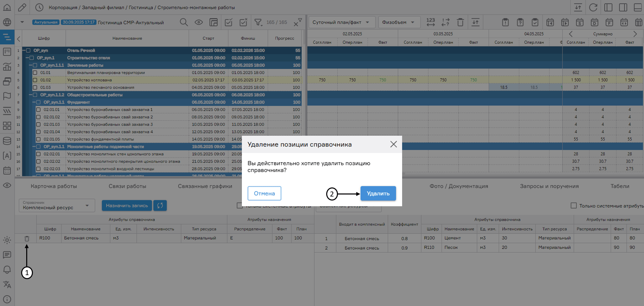Image resolution: width=644 pixels, height=306 pixels.
Task: Select the pencil edit icon next to Home
Action: [x=22, y=7]
